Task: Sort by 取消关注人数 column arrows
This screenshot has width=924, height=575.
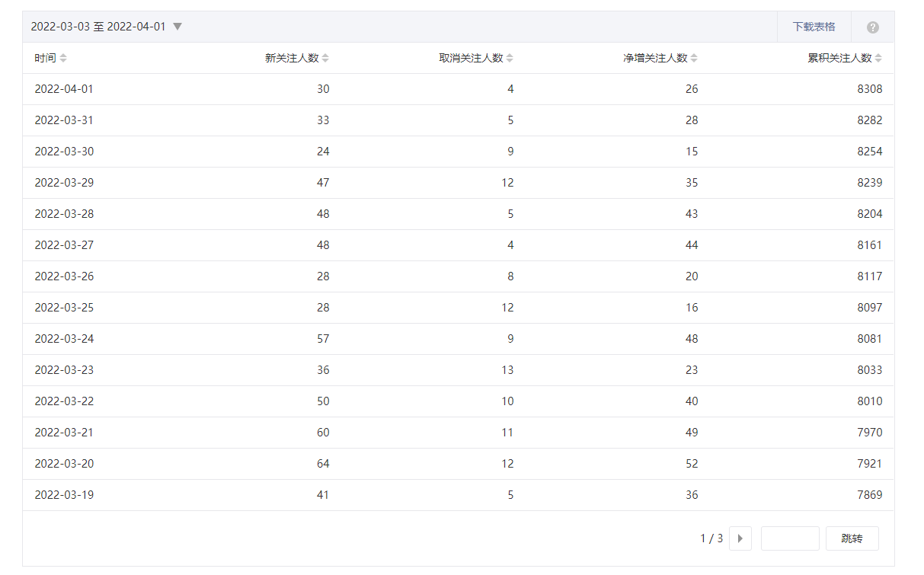Action: tap(510, 58)
